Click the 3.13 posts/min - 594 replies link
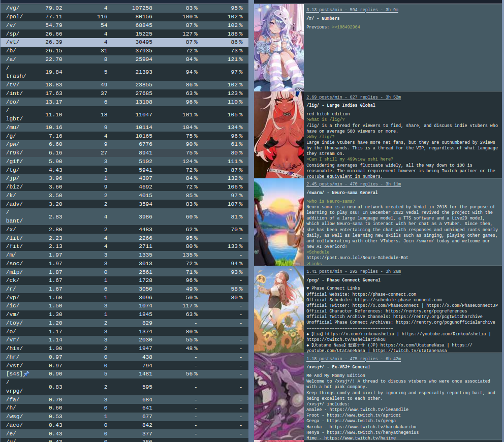This screenshot has height=442, width=504. point(352,10)
